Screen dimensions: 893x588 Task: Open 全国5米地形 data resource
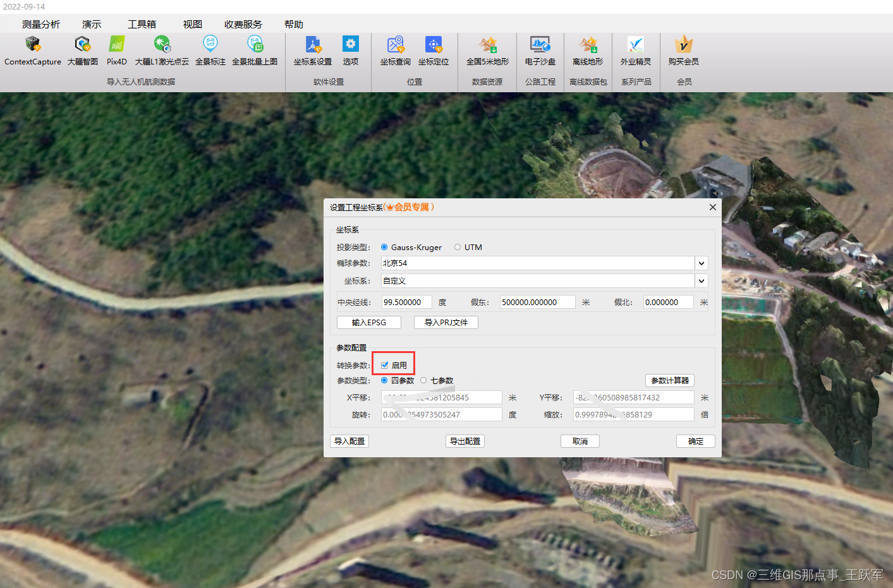click(x=487, y=51)
